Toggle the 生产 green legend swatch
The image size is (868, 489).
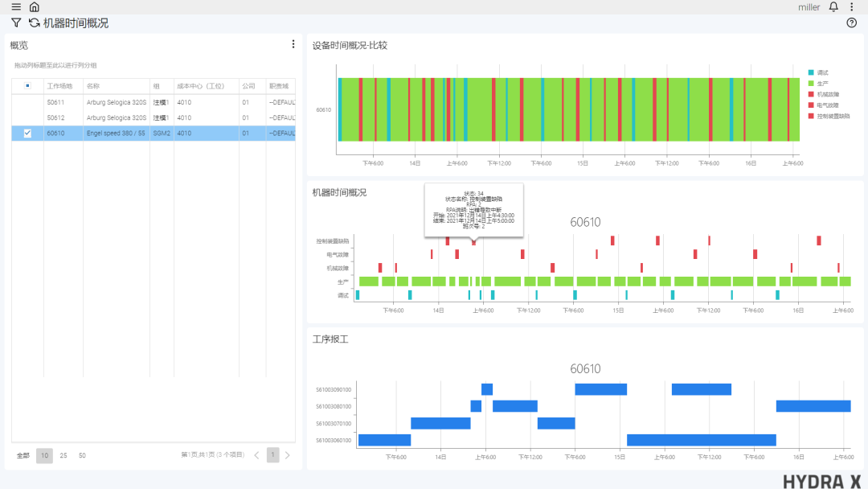pyautogui.click(x=811, y=84)
